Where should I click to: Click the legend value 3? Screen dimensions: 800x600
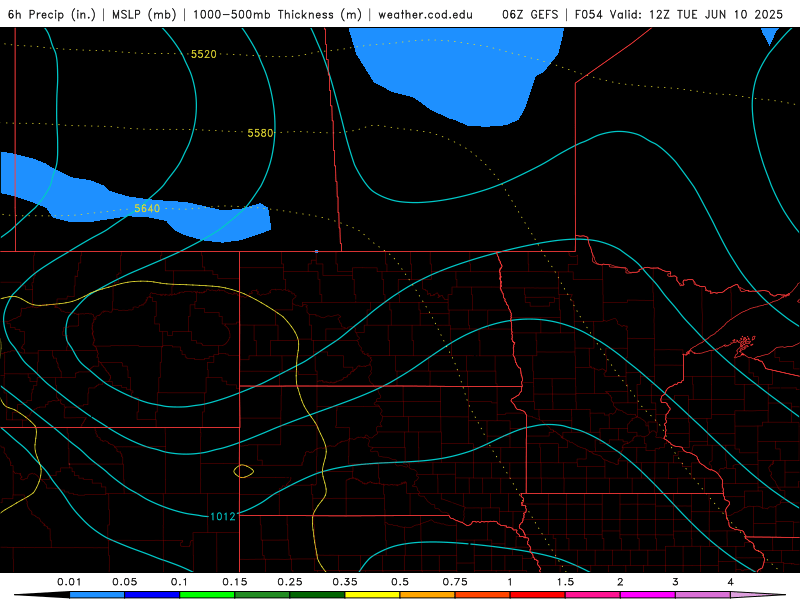[676, 582]
